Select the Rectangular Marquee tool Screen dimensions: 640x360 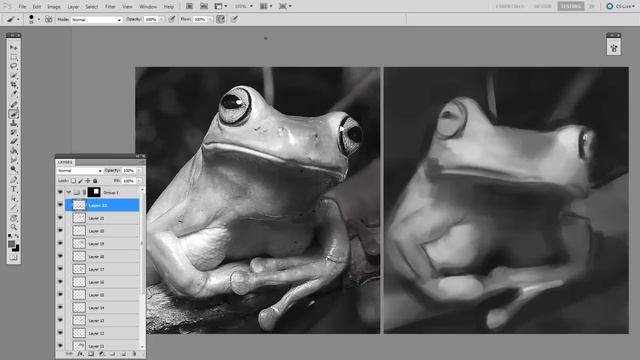(x=13, y=57)
